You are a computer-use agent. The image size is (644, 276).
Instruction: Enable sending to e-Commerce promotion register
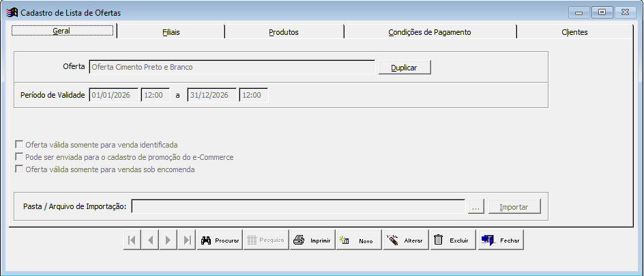click(x=19, y=157)
